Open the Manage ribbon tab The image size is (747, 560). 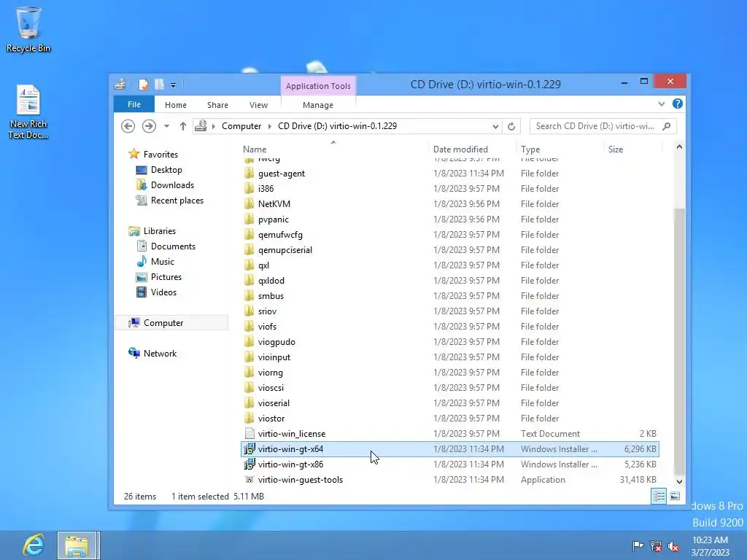click(x=318, y=105)
